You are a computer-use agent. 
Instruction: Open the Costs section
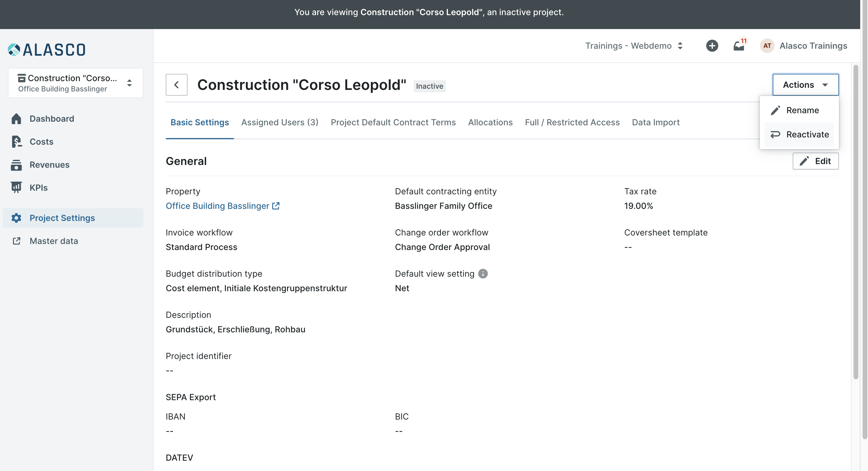pos(41,142)
